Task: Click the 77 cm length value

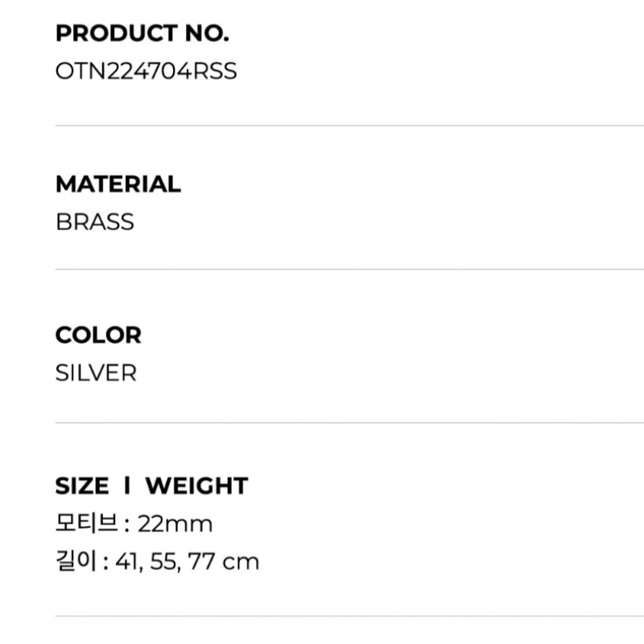Action: 224,562
